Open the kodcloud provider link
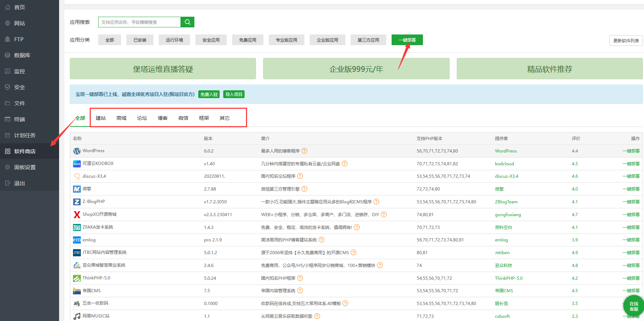 [x=504, y=164]
